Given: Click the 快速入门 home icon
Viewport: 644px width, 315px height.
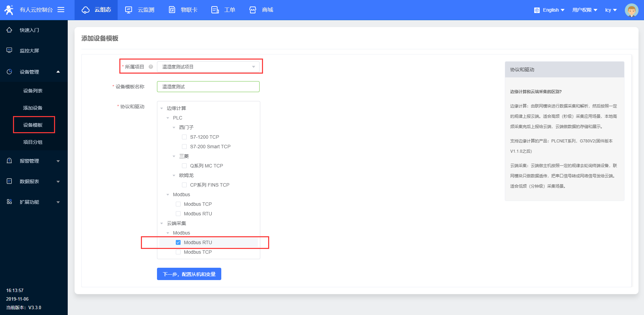Looking at the screenshot, I should (9, 30).
